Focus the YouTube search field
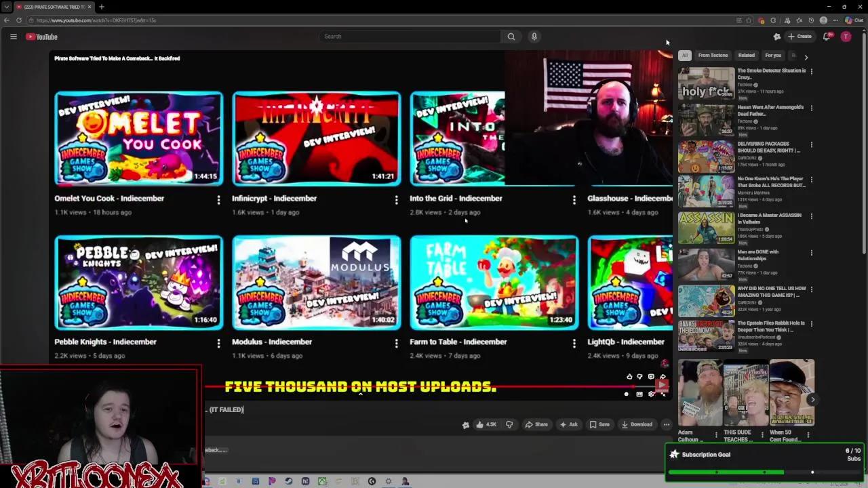The image size is (868, 488). pyautogui.click(x=410, y=37)
